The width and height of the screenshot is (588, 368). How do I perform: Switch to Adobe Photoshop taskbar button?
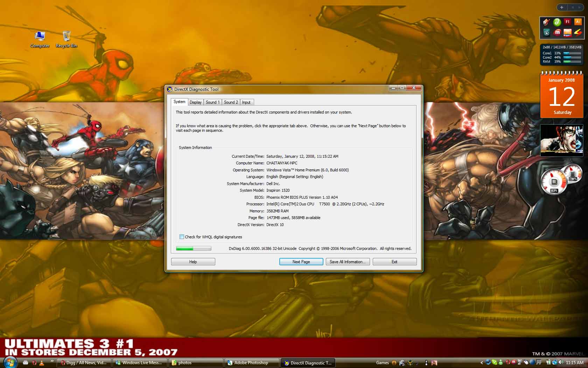(x=252, y=363)
